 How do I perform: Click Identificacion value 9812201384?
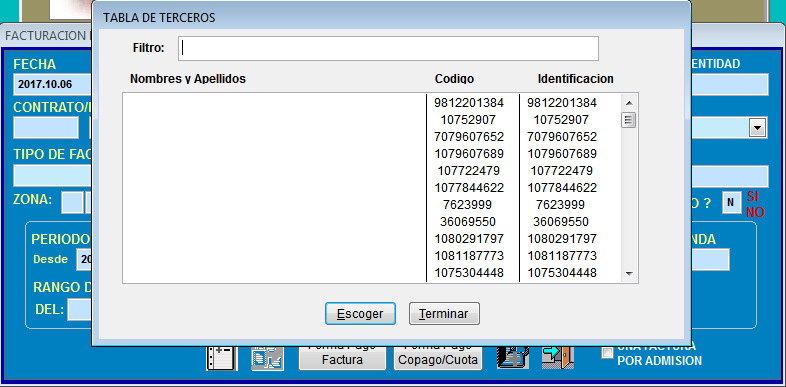pyautogui.click(x=562, y=103)
